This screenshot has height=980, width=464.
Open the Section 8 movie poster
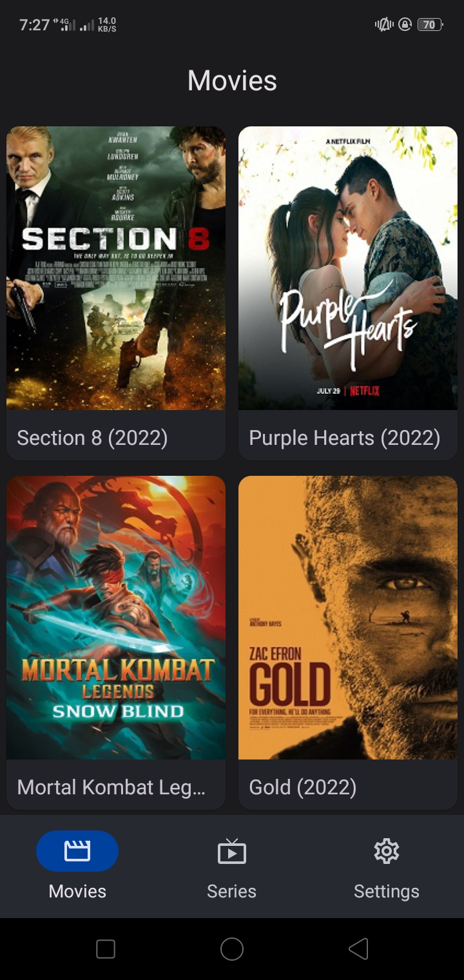pos(116,268)
